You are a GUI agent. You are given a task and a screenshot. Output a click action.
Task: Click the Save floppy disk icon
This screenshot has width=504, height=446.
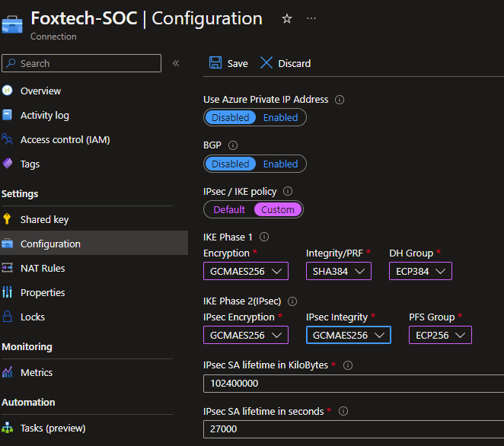tap(215, 62)
